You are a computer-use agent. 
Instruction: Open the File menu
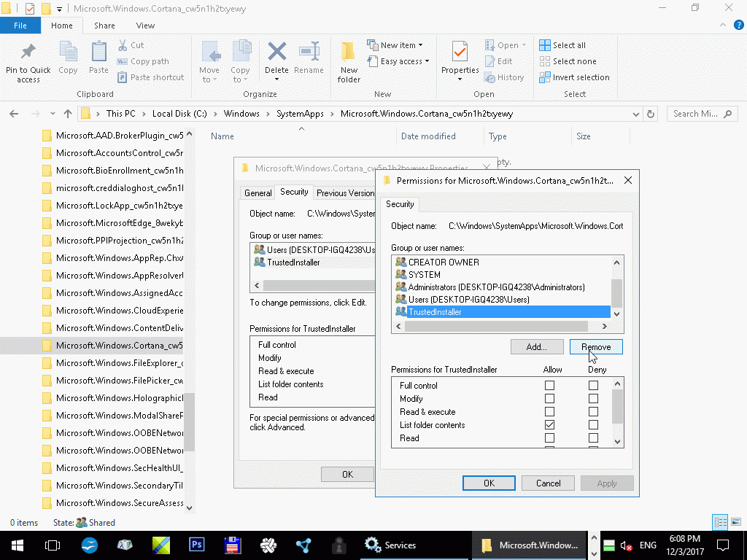click(20, 26)
